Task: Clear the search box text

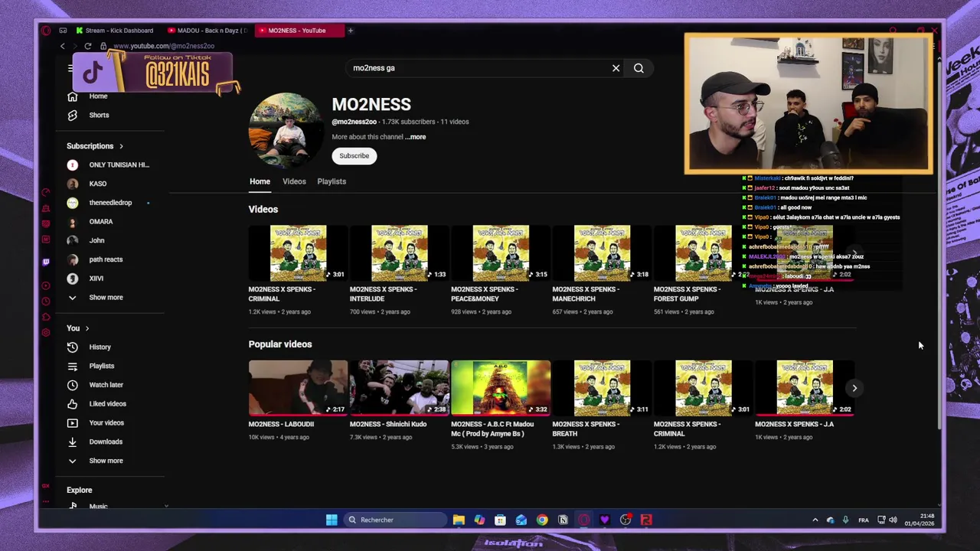Action: coord(616,68)
